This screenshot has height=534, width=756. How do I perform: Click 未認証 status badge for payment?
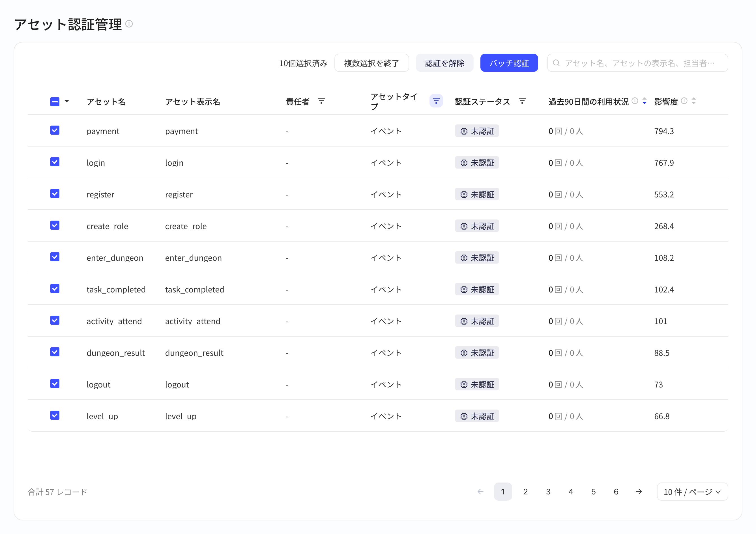477,131
